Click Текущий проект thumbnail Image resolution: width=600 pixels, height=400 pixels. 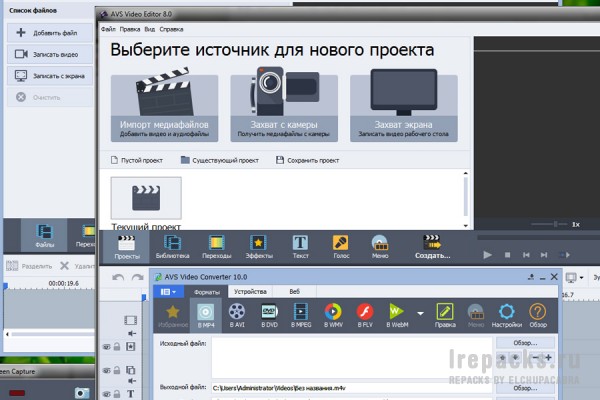point(146,198)
